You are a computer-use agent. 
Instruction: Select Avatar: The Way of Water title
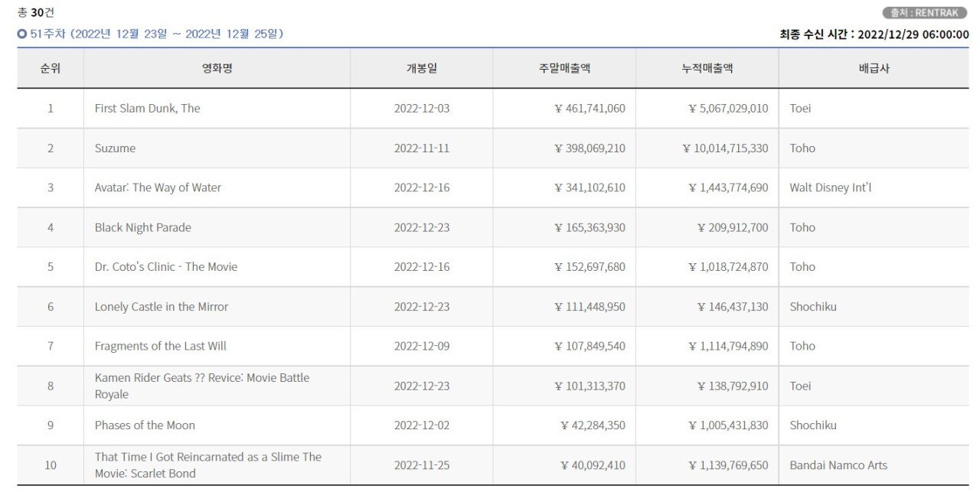158,187
